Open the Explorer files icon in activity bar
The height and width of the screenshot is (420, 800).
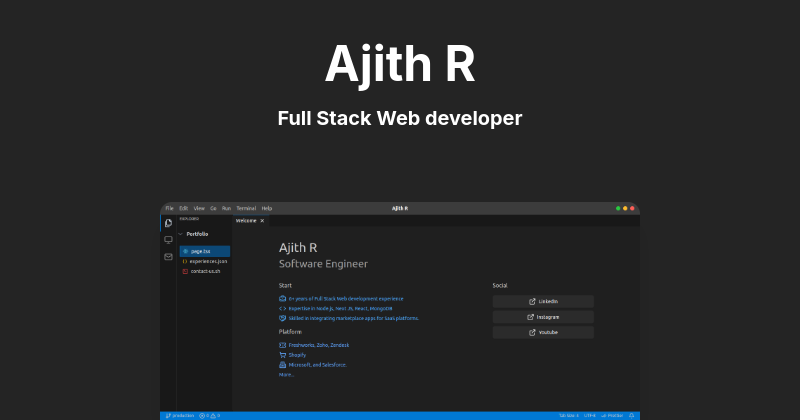pyautogui.click(x=168, y=223)
